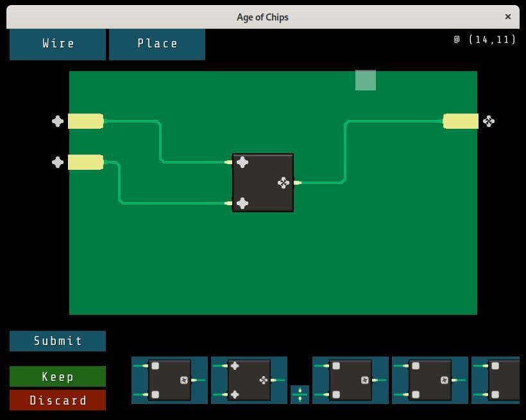Discard the current chip
This screenshot has height=420, width=526.
(58, 400)
